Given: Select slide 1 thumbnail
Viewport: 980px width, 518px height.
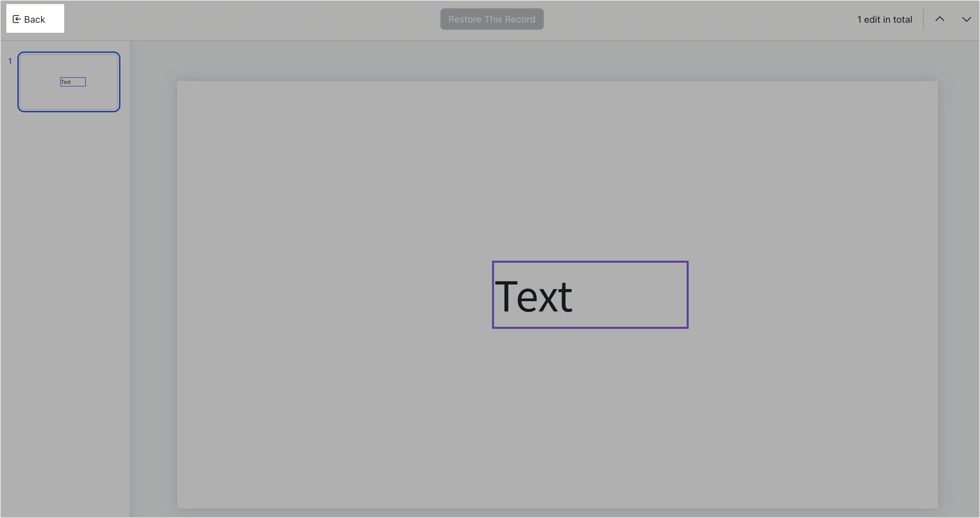Looking at the screenshot, I should [x=69, y=82].
